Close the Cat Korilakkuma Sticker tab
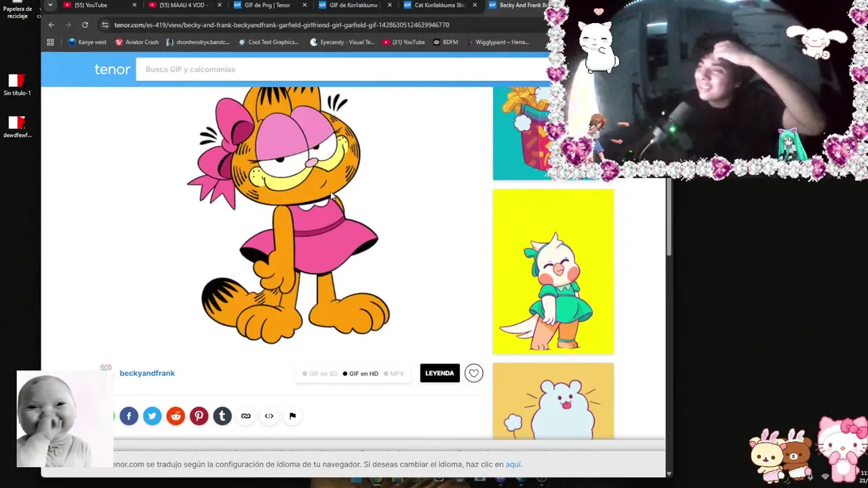The width and height of the screenshot is (868, 488). point(475,5)
